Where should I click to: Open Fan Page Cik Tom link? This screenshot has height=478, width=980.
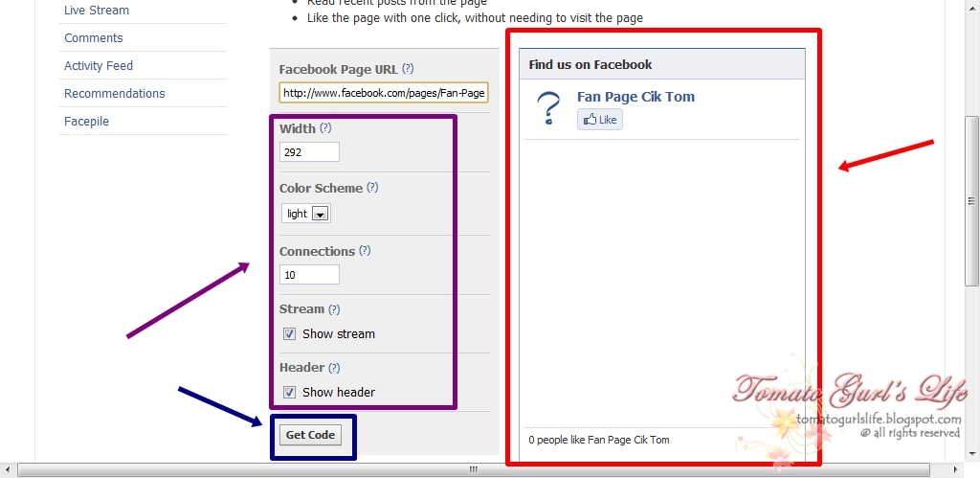click(x=635, y=97)
